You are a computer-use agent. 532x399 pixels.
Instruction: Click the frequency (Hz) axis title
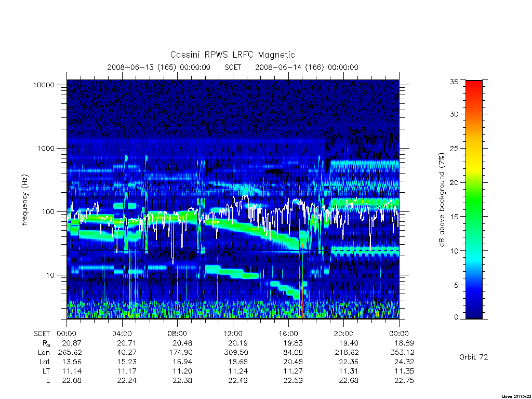24,200
